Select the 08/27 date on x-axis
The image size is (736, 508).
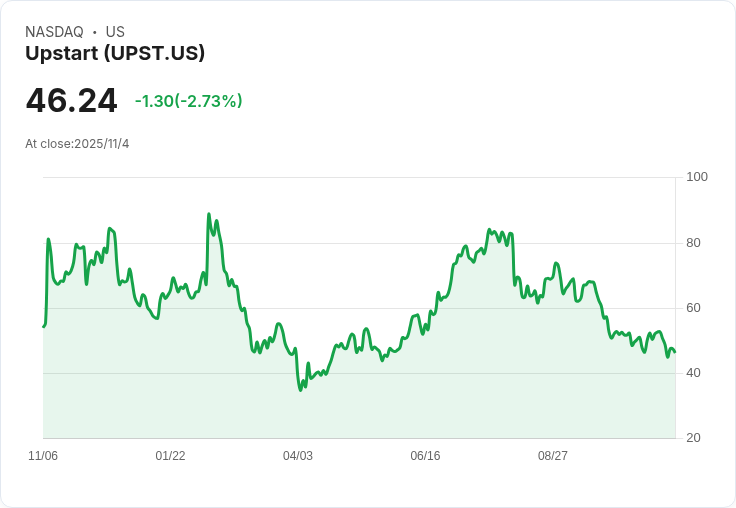click(553, 456)
